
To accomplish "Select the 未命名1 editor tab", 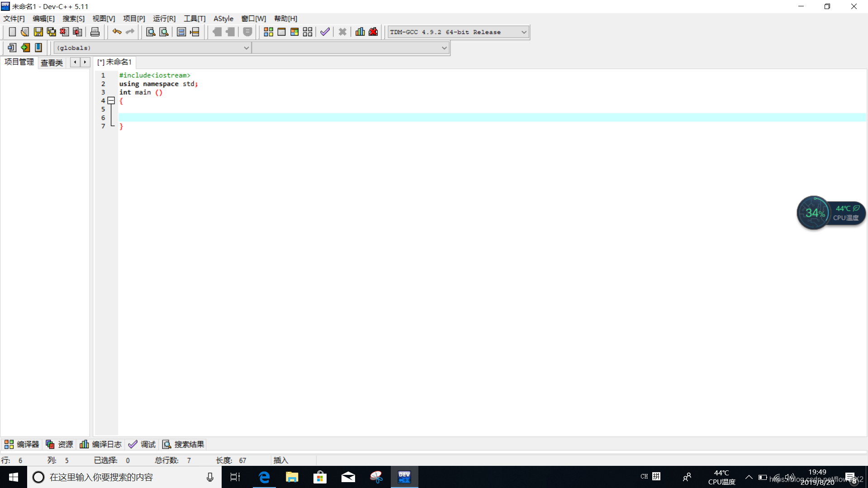I will [x=114, y=62].
